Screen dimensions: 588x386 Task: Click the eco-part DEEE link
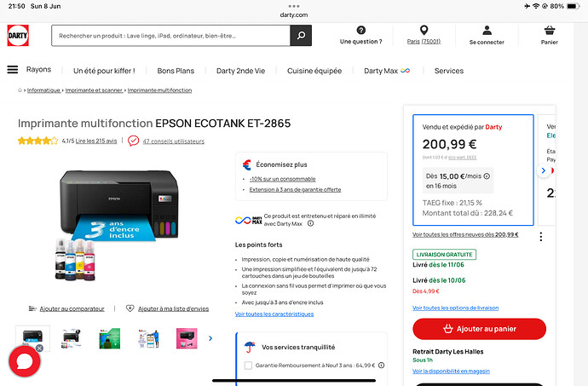click(x=463, y=158)
